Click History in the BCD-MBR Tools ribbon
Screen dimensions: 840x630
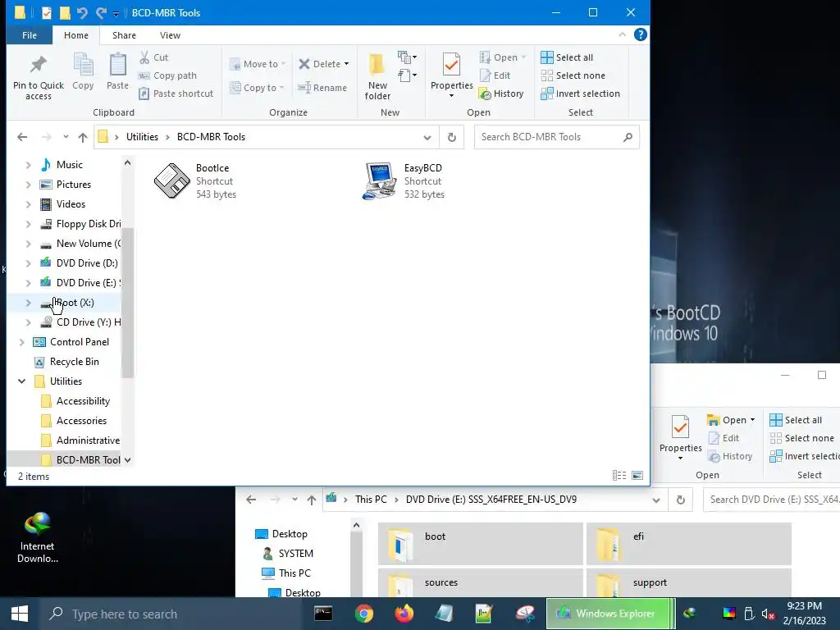tap(501, 94)
